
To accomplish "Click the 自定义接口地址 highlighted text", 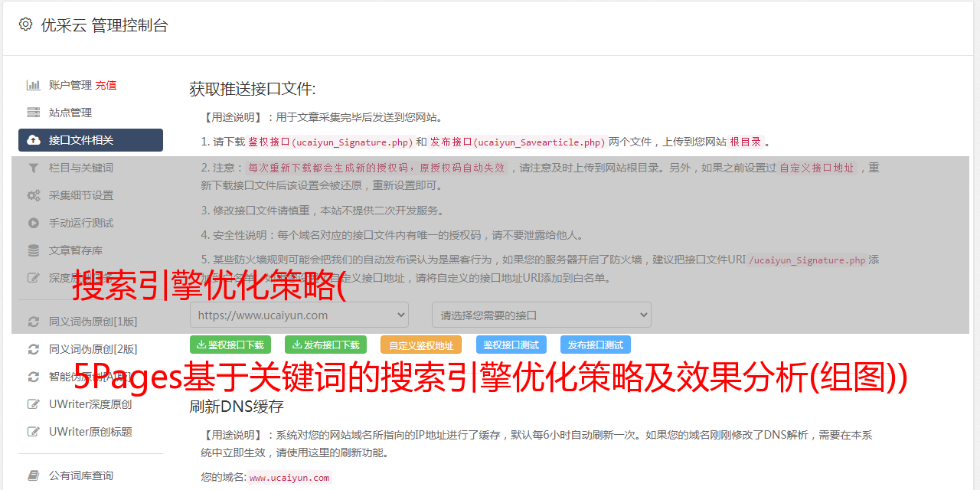I will (x=816, y=168).
